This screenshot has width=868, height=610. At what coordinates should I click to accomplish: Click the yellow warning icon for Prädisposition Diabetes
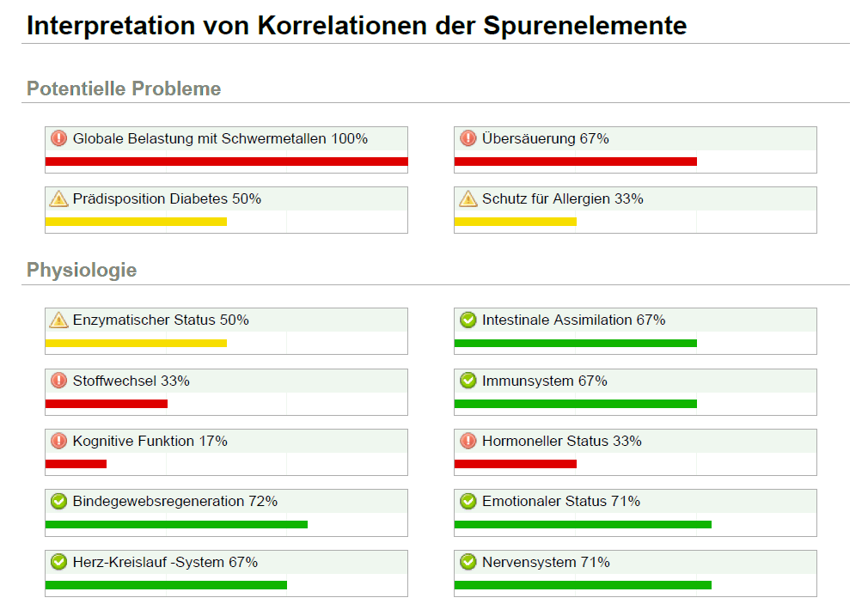tap(58, 199)
